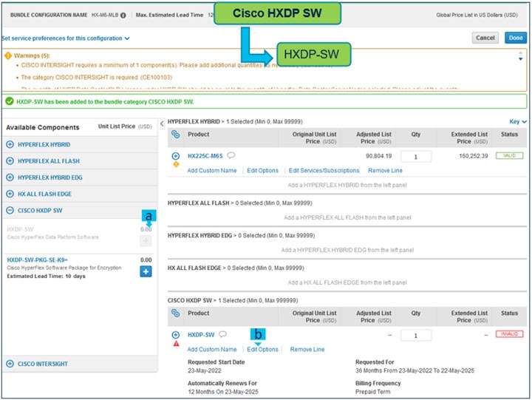Open the HX225C-M6S product link
The width and height of the screenshot is (532, 400).
(x=205, y=156)
